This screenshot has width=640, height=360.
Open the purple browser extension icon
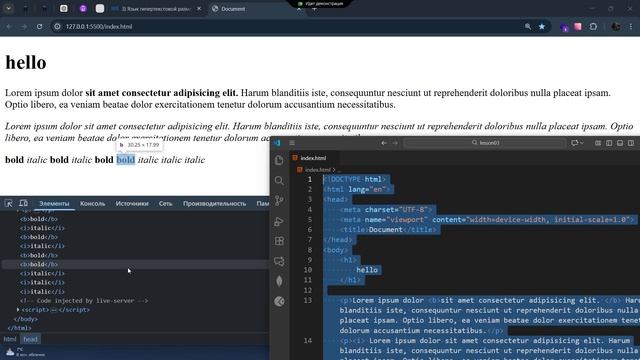564,27
